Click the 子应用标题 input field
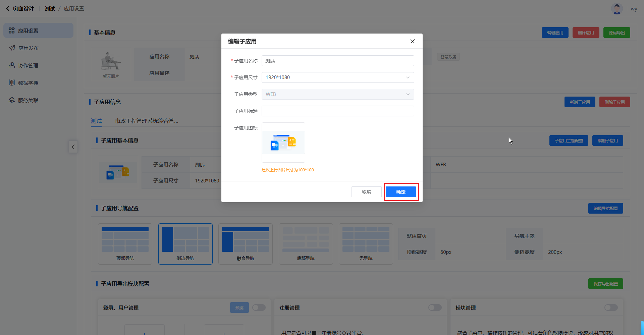644x335 pixels. [337, 111]
